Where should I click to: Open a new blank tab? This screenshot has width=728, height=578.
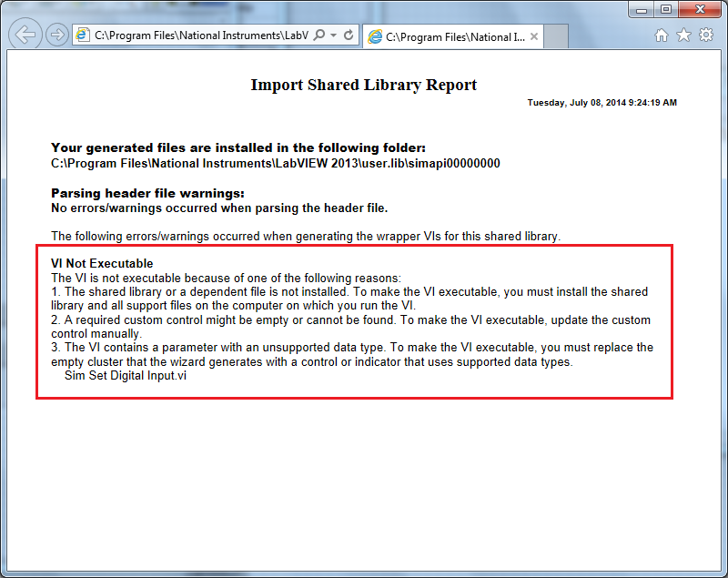pos(556,36)
